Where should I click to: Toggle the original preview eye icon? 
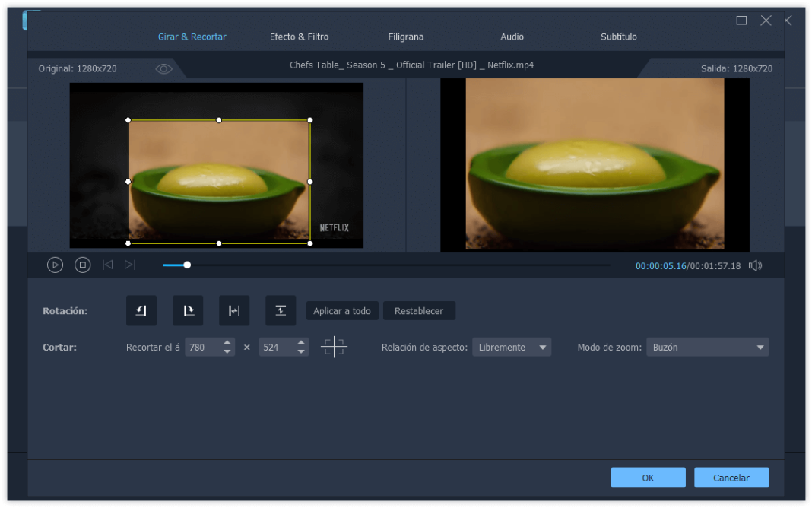point(163,69)
